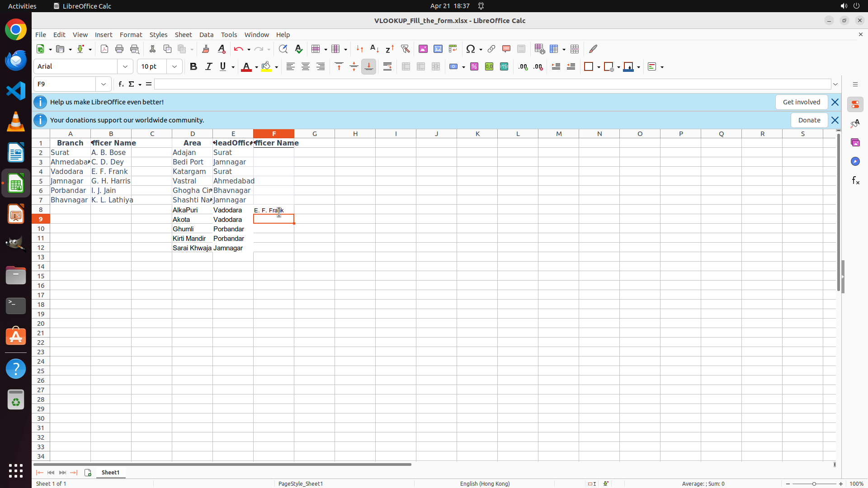
Task: Click the Export as PDF icon
Action: pyautogui.click(x=104, y=49)
